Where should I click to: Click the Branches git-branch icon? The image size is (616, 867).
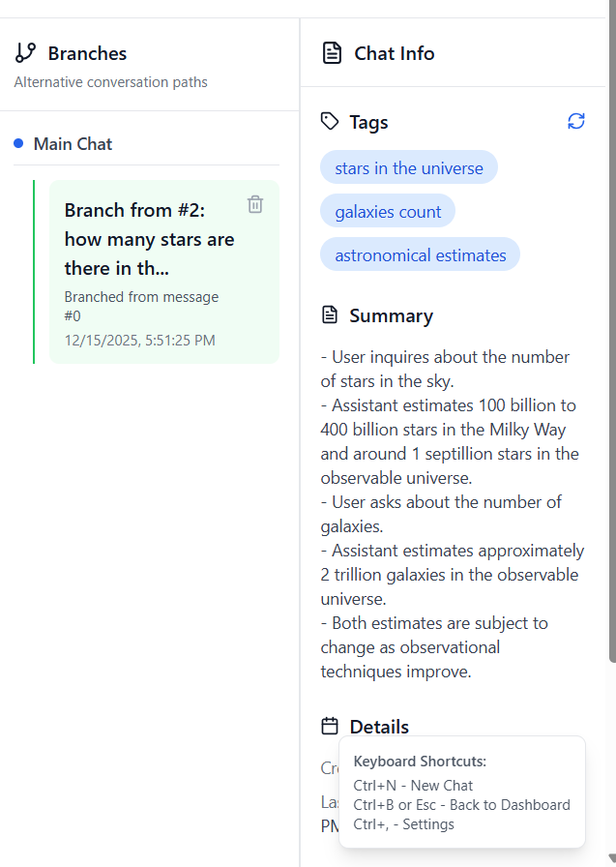pyautogui.click(x=24, y=53)
